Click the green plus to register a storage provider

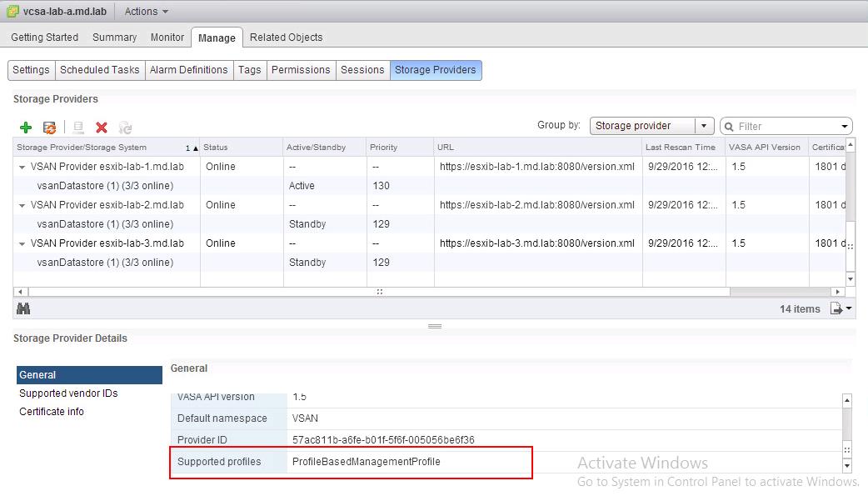click(x=25, y=128)
